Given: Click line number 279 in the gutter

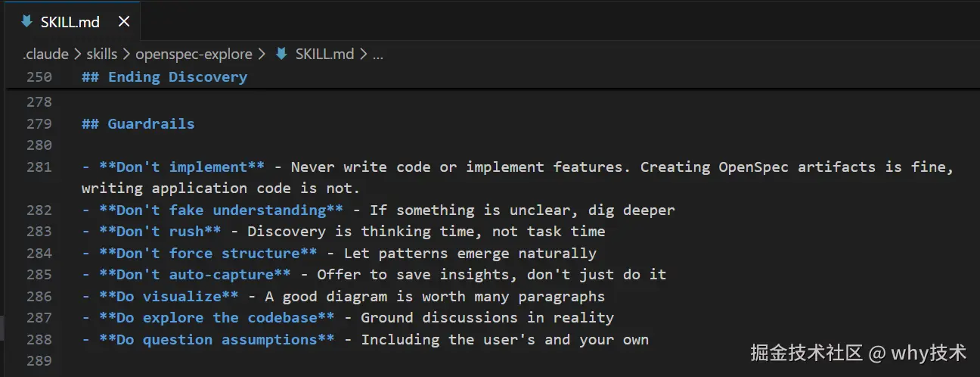Looking at the screenshot, I should click(x=39, y=123).
